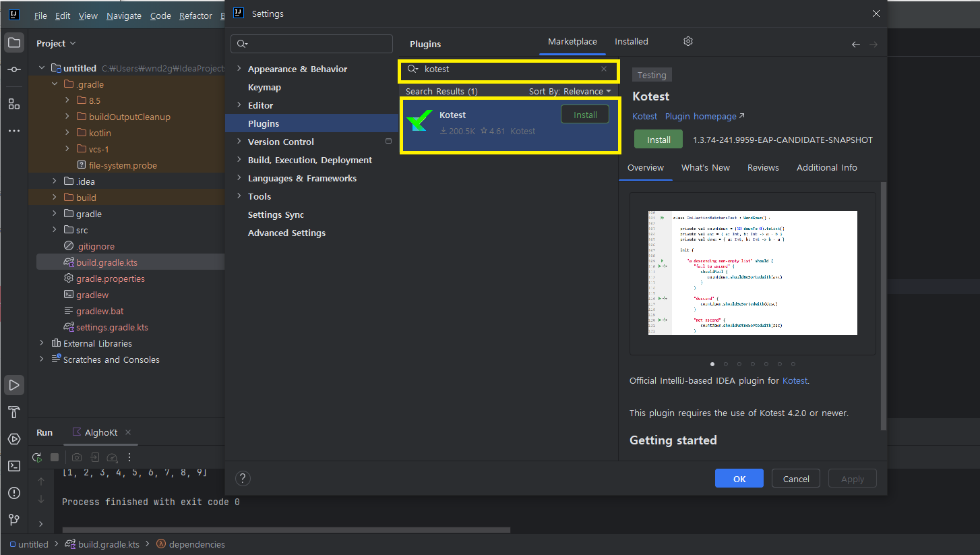Expand the Editor settings group
The width and height of the screenshot is (980, 555).
tap(239, 105)
